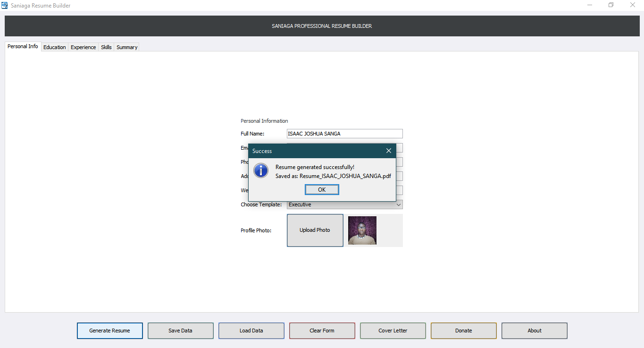Switch to the Summary tab
Viewport: 644px width, 348px height.
[127, 47]
